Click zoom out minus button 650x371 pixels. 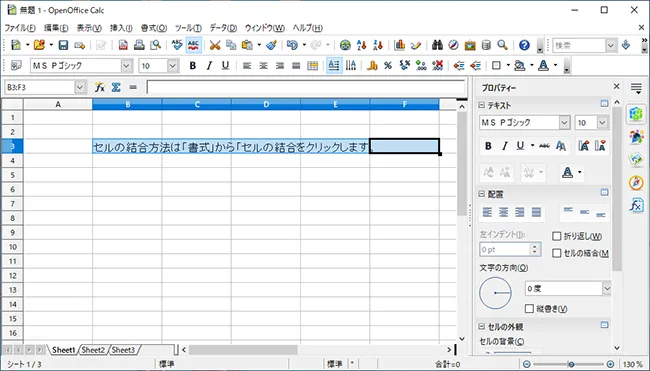pyautogui.click(x=526, y=364)
